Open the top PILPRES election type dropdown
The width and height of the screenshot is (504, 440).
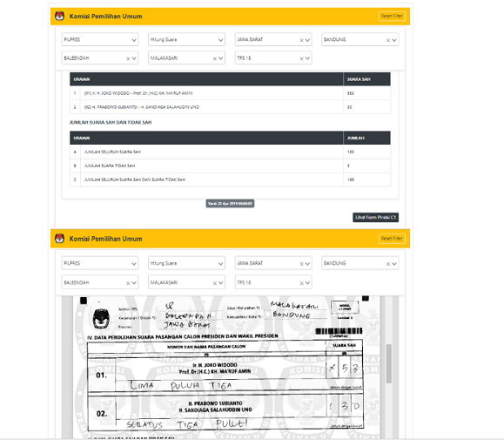(100, 39)
